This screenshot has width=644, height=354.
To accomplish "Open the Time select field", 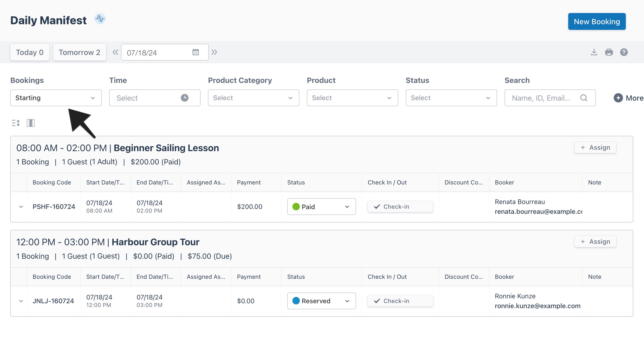I will pos(155,98).
